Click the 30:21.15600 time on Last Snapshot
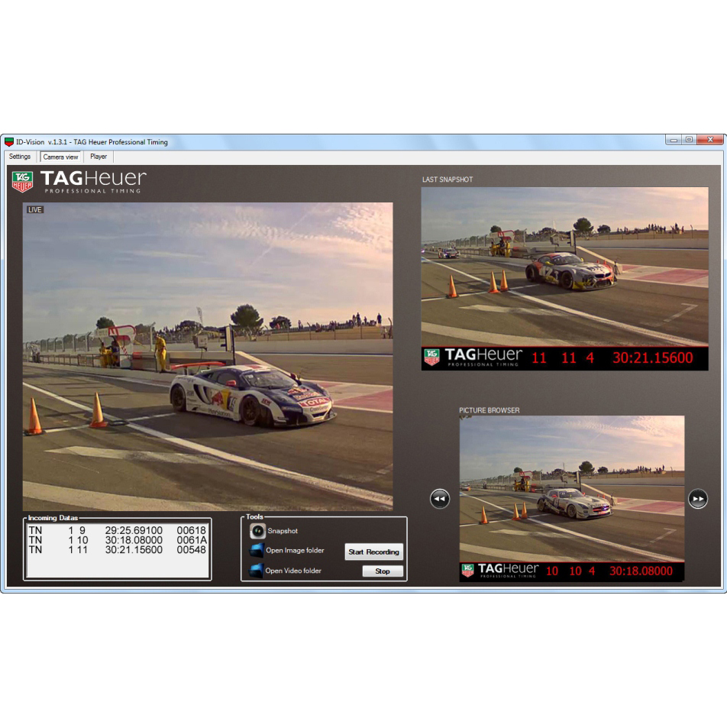 (653, 358)
